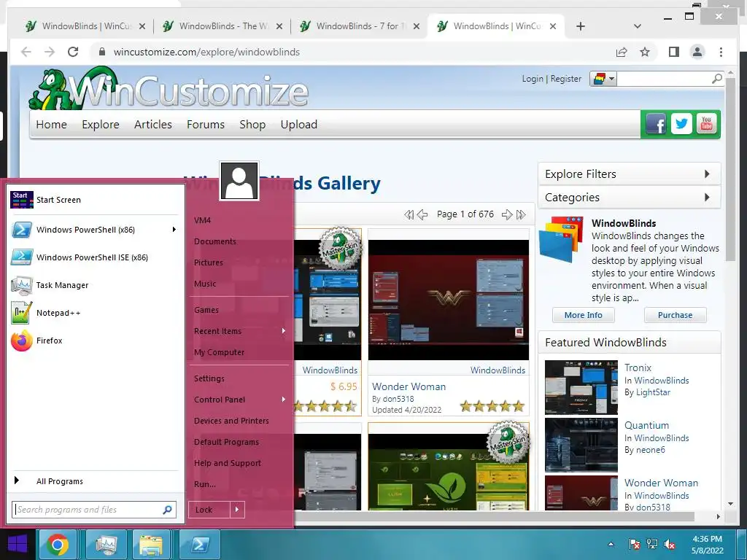
Task: Click the Windows Start button on taskbar
Action: (18, 545)
